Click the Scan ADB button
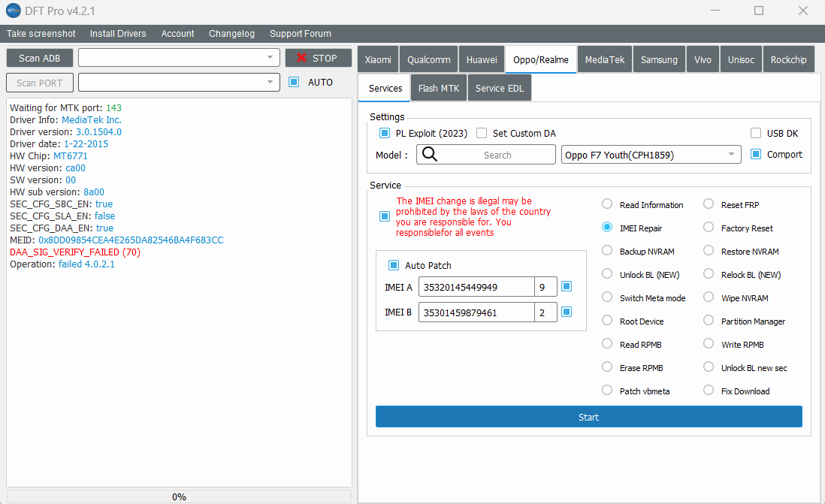The width and height of the screenshot is (825, 504). 40,58
